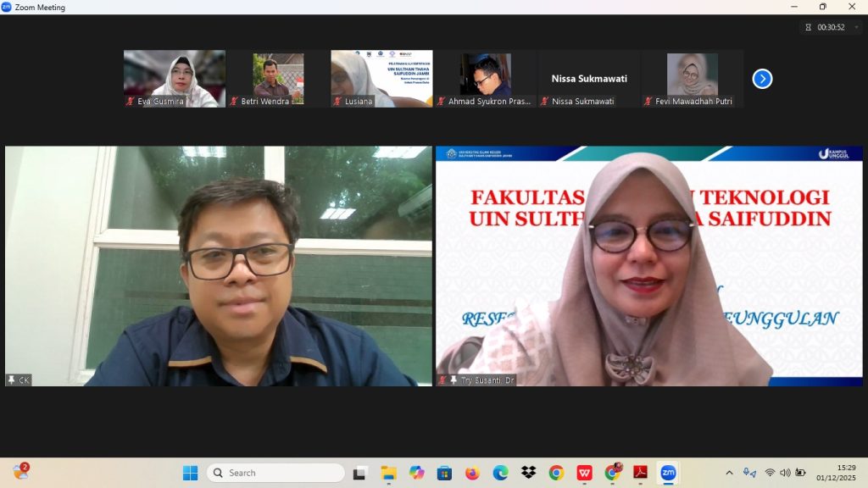The image size is (868, 488).
Task: Click the meeting timer 00:30:52
Action: coord(830,27)
